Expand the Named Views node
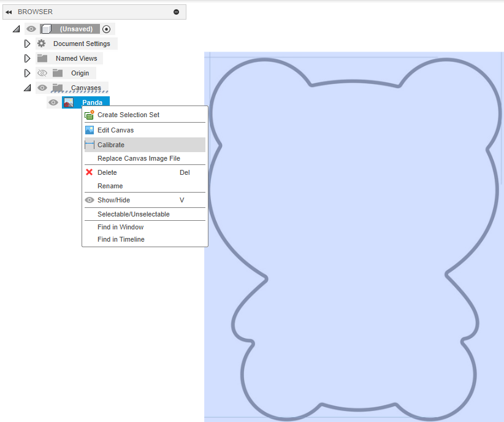The width and height of the screenshot is (504, 422). pos(28,58)
